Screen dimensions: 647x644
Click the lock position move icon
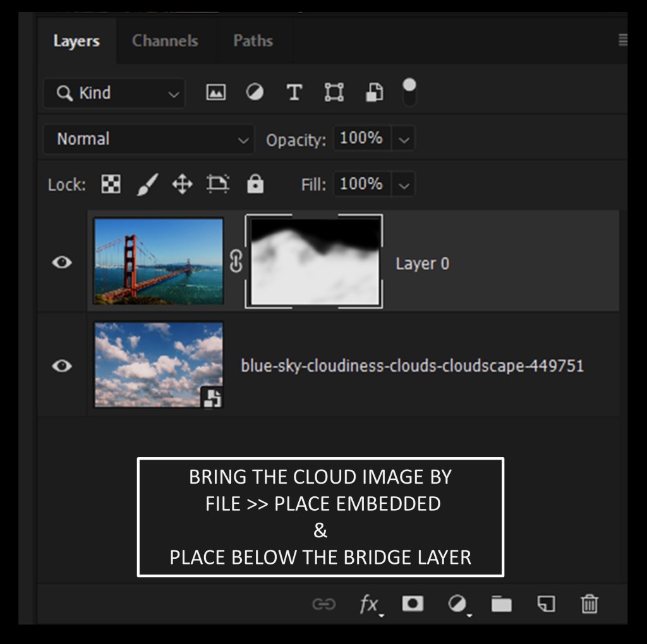[182, 184]
